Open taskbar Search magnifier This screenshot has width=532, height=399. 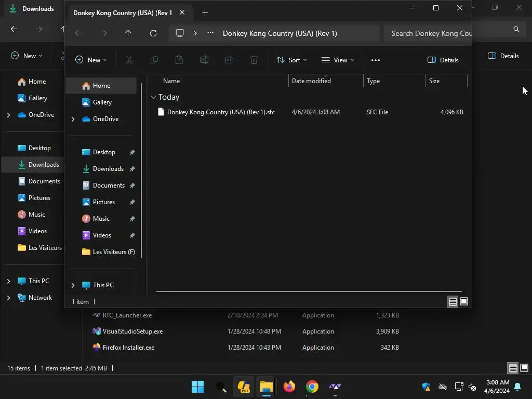point(221,387)
